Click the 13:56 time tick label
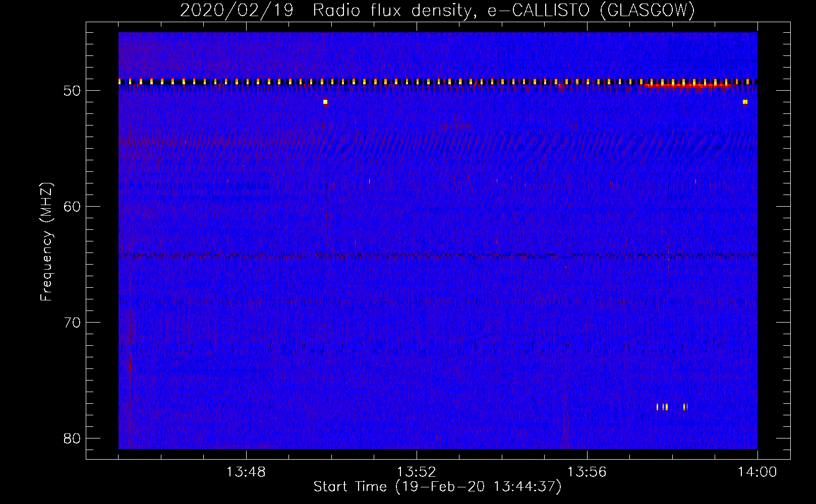Screen dimensions: 816x504 click(587, 472)
